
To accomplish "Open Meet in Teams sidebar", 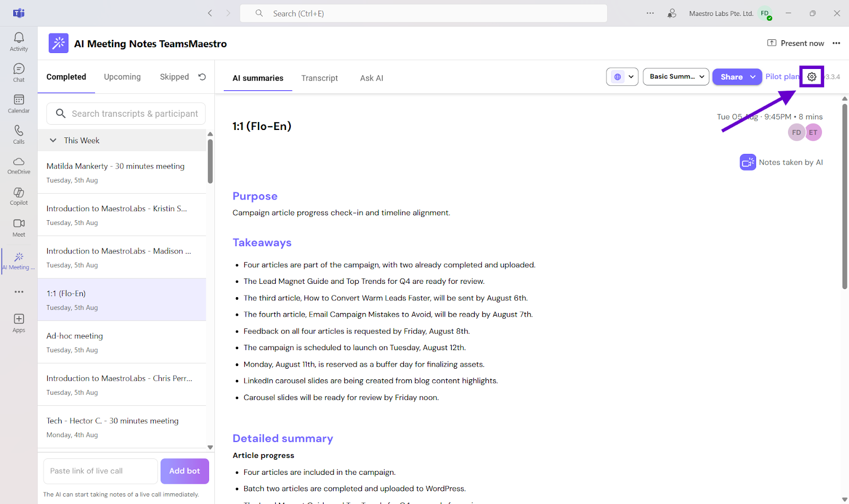I will click(19, 228).
